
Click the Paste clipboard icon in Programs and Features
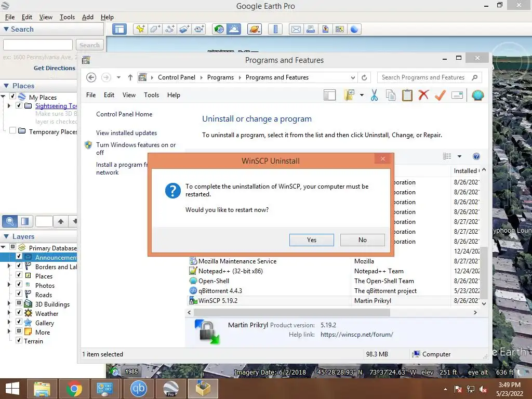(x=407, y=96)
